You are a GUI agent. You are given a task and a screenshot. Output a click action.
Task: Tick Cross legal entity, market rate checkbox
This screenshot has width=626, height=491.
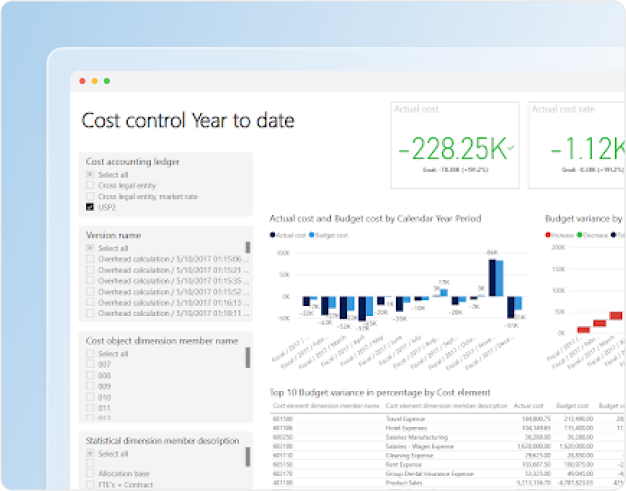tap(90, 196)
